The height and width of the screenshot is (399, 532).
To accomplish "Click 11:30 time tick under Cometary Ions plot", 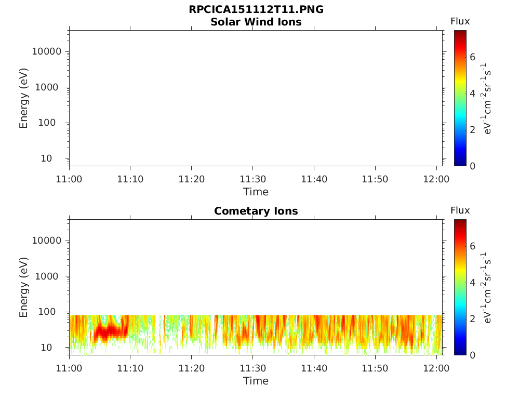I will (x=253, y=368).
